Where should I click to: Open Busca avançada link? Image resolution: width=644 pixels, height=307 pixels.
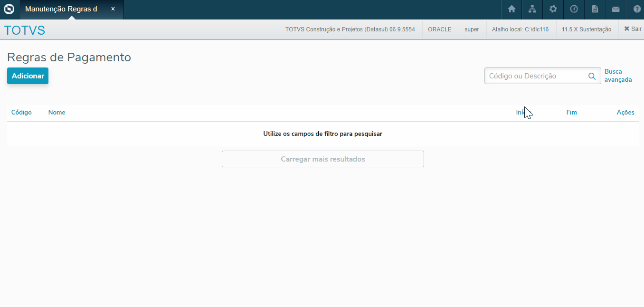coord(618,76)
